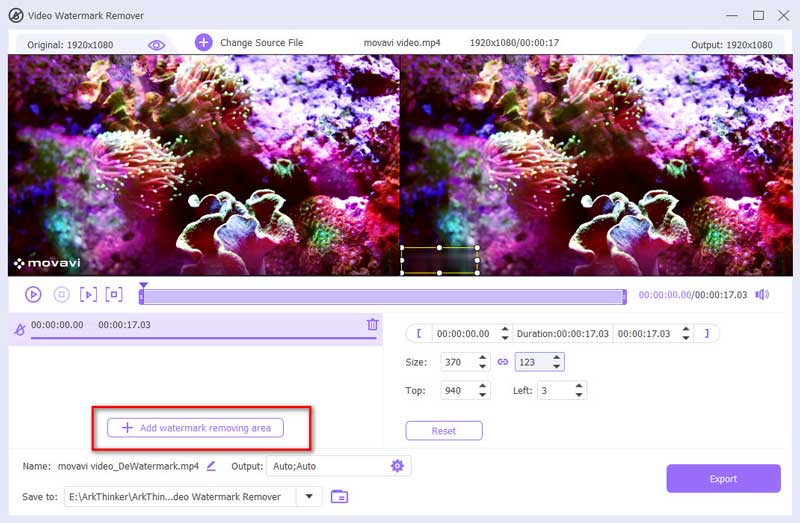Increase the Top position value
This screenshot has width=800, height=523.
point(483,386)
